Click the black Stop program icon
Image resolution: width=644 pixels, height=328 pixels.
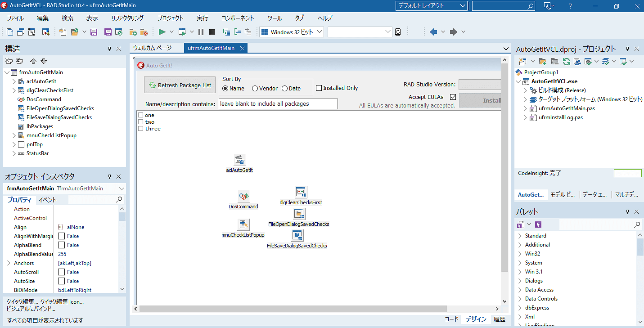(212, 32)
